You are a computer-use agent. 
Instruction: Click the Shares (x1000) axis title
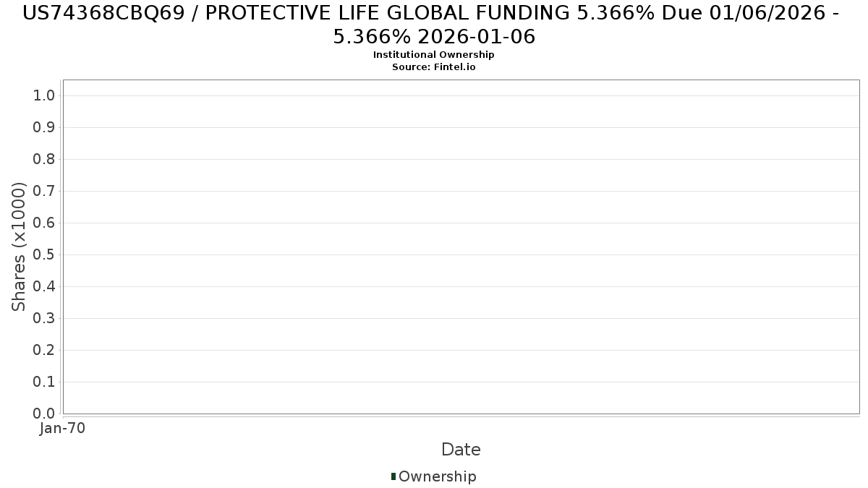(19, 247)
